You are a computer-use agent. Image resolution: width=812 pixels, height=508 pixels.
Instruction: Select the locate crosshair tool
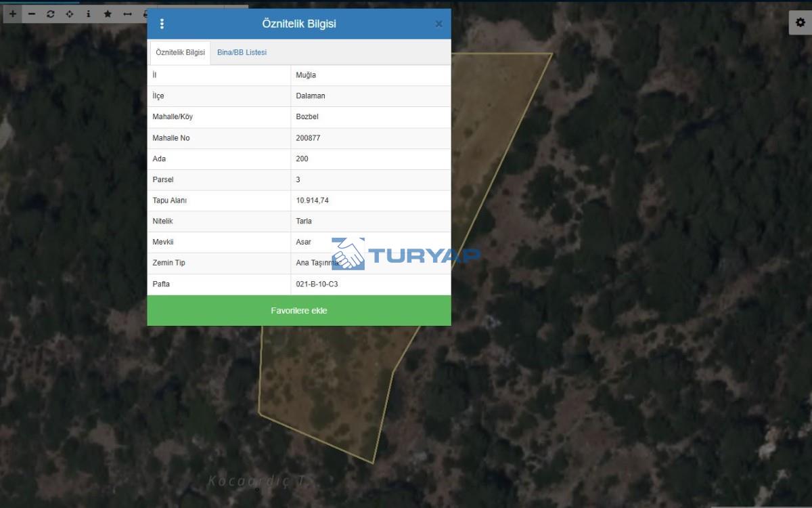click(70, 14)
